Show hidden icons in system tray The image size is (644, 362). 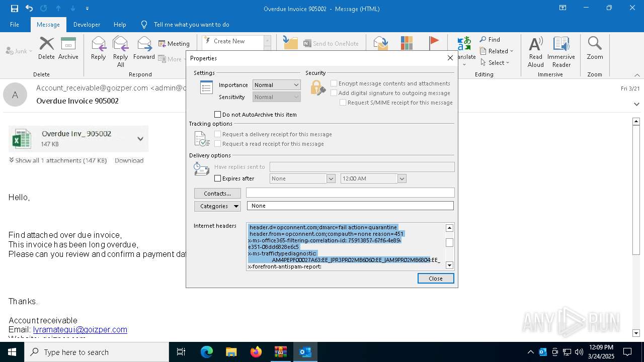[x=530, y=352]
